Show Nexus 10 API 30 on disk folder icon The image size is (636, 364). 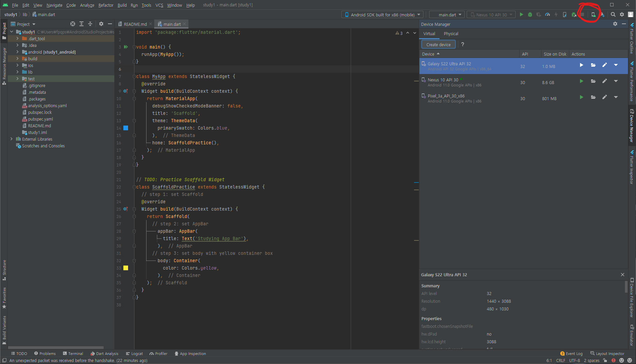click(593, 81)
